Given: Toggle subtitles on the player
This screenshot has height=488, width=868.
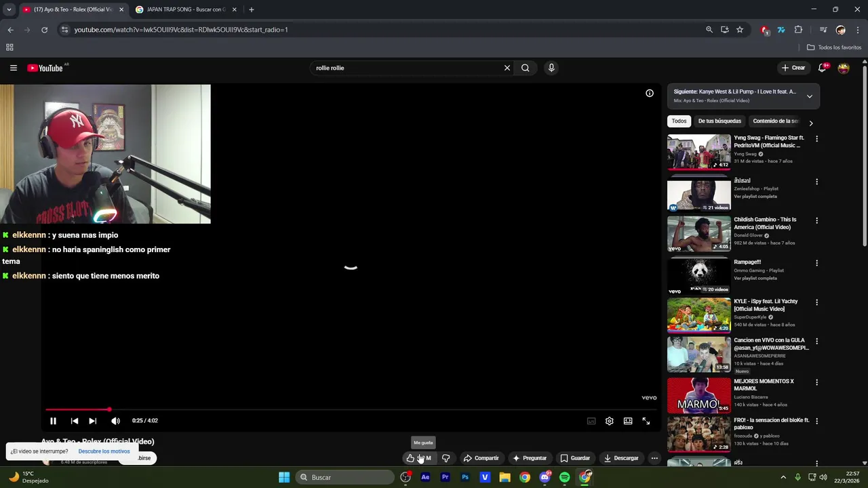Looking at the screenshot, I should click(591, 421).
